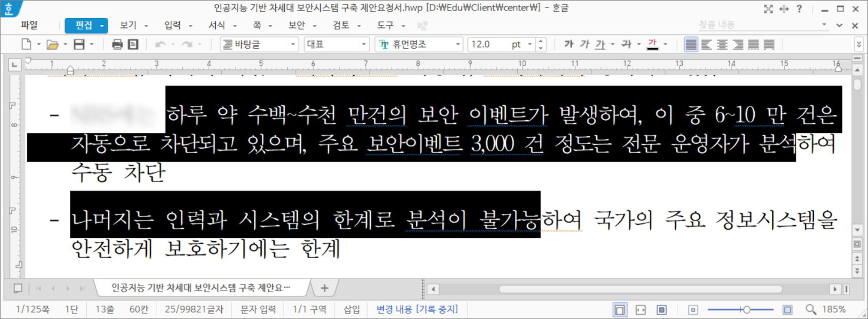The image size is (868, 319).
Task: Expand the search options dropdown arrow
Action: tap(824, 25)
